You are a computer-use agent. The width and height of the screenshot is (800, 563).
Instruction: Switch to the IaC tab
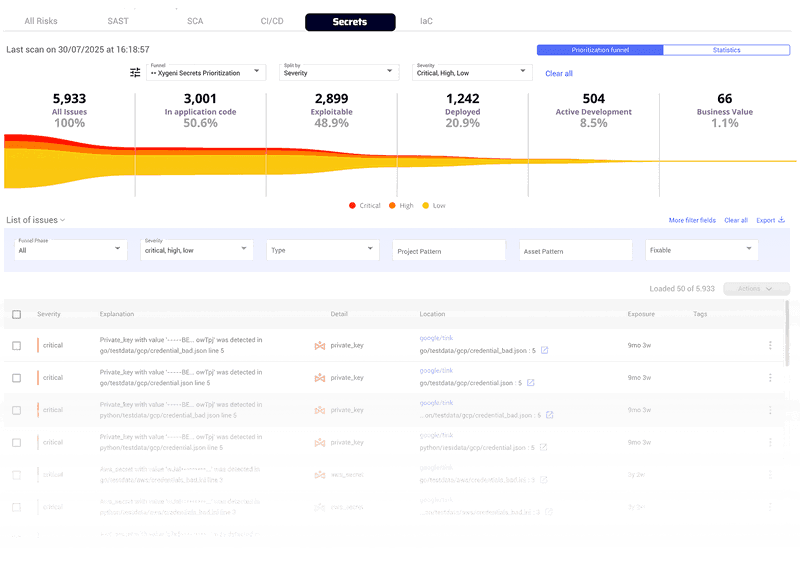(426, 21)
